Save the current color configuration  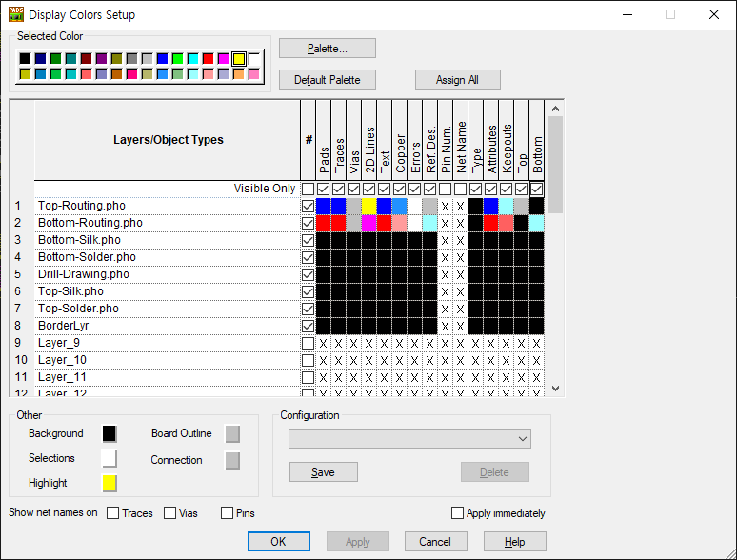click(x=323, y=472)
